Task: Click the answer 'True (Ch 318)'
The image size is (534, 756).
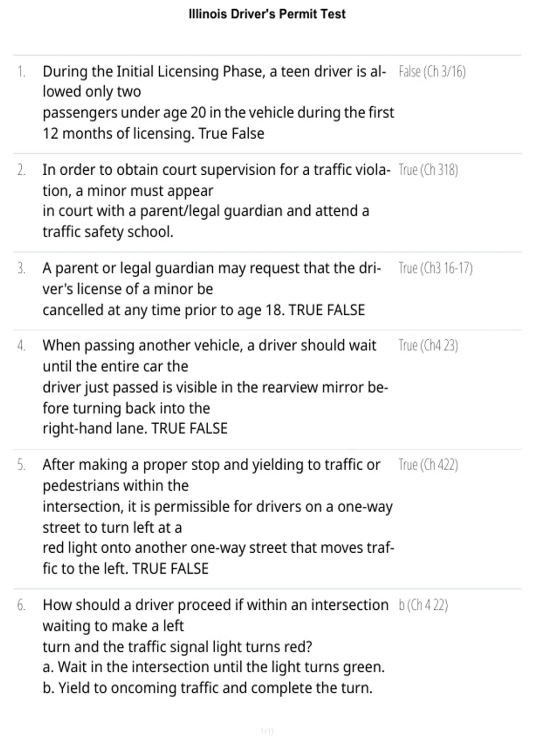Action: coord(428,170)
